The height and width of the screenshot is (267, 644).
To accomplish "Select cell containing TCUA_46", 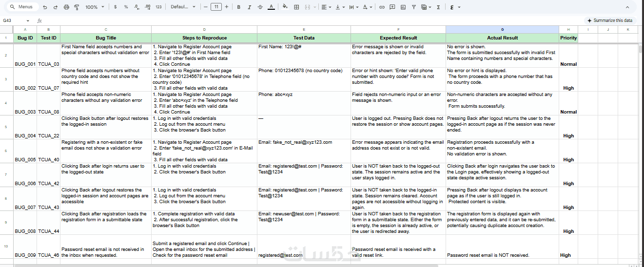I will pyautogui.click(x=48, y=247).
